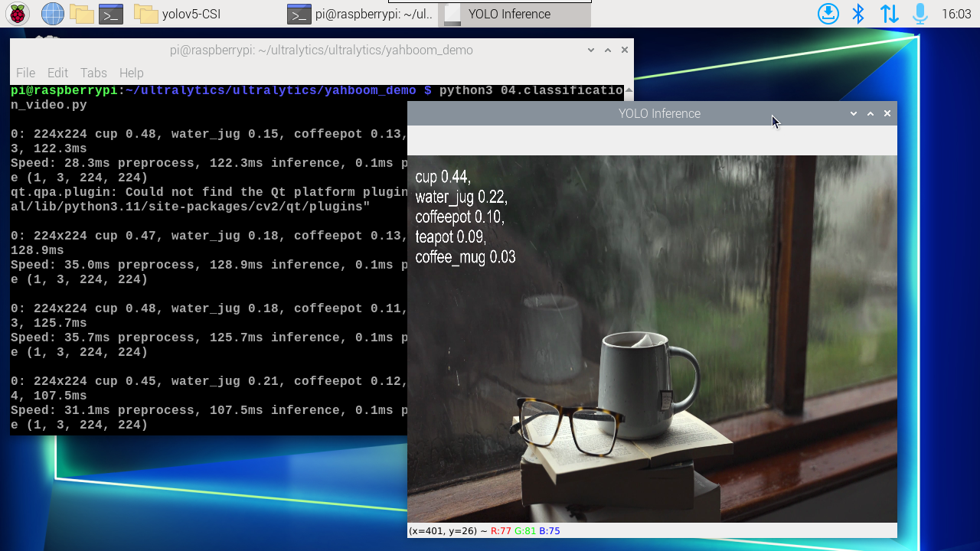This screenshot has height=551, width=980.
Task: Open the Bluetooth tray menu
Action: (x=858, y=14)
